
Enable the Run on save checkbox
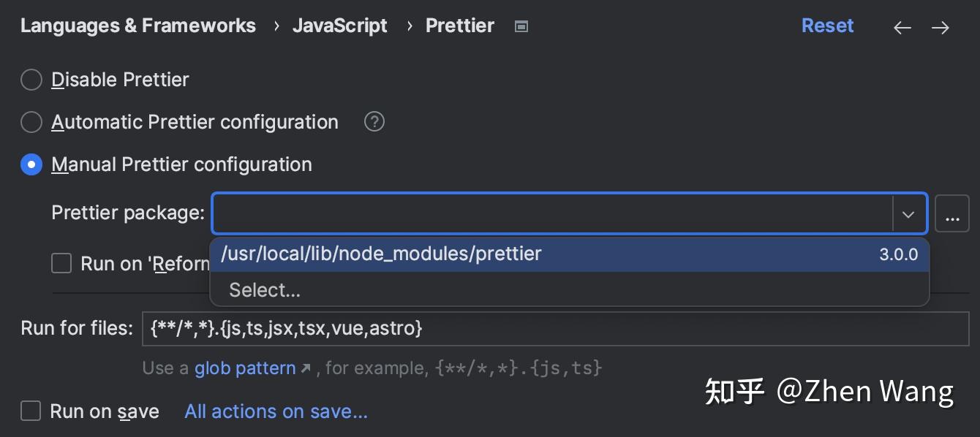(31, 411)
